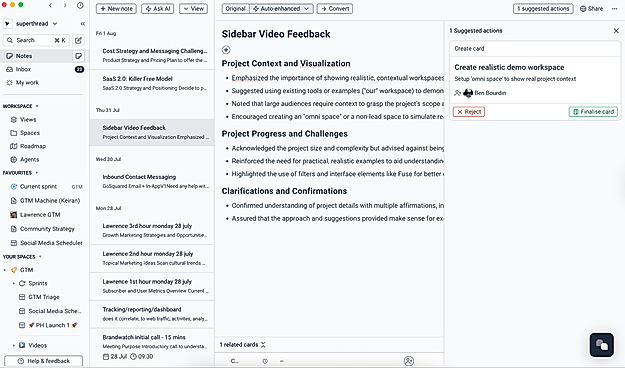Navigate back with the left arrow icon
The height and width of the screenshot is (368, 625).
click(x=50, y=6)
